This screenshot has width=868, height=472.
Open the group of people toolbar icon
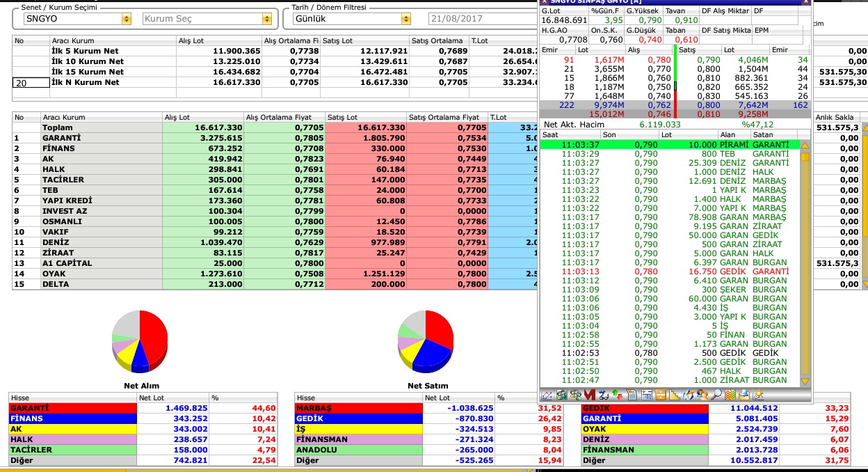tap(575, 395)
